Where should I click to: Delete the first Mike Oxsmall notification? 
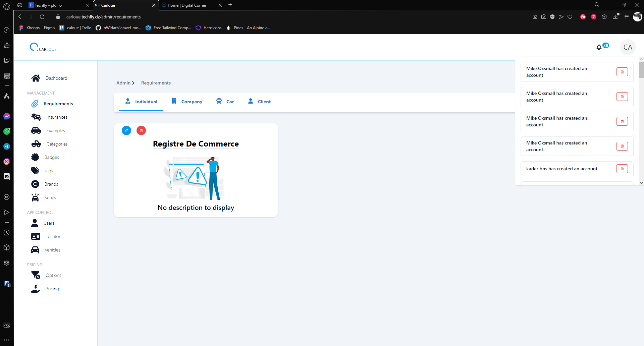(x=622, y=72)
